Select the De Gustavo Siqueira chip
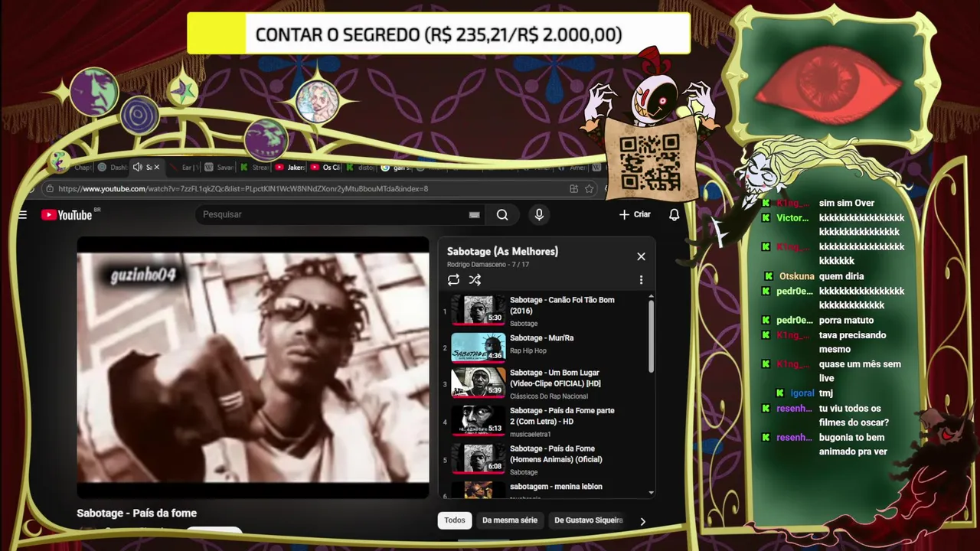This screenshot has height=551, width=980. click(588, 520)
